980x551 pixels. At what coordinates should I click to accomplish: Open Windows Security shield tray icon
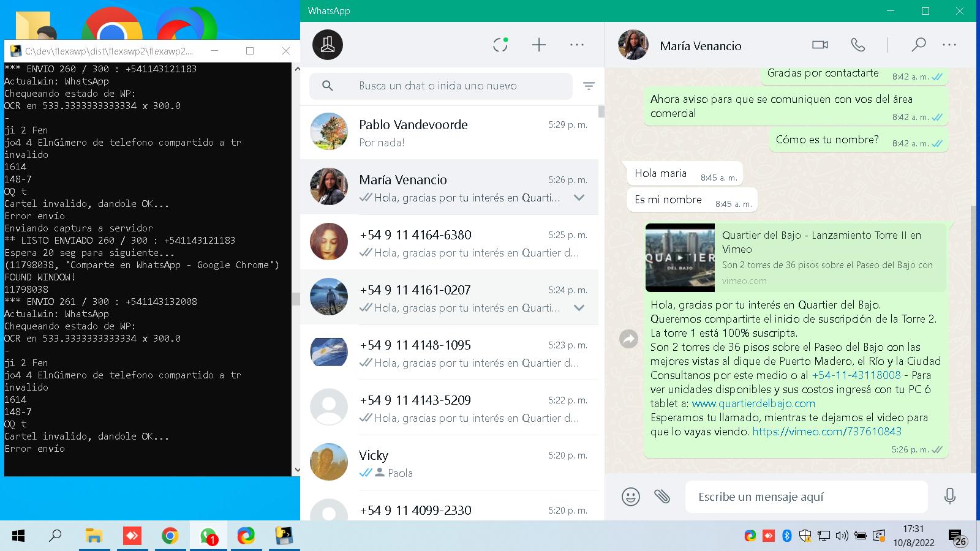tap(805, 536)
